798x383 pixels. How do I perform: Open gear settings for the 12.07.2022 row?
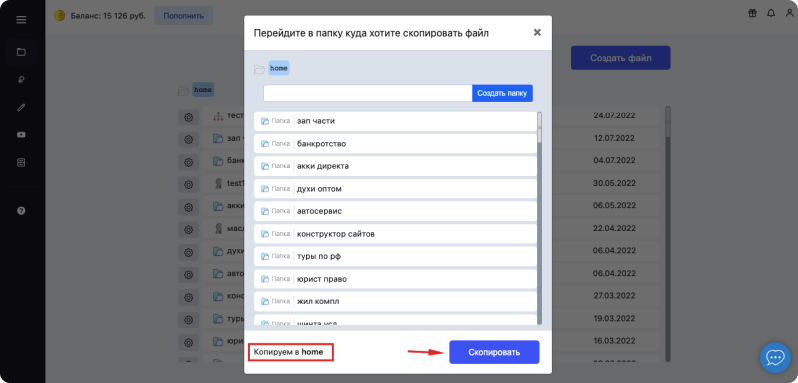(188, 139)
